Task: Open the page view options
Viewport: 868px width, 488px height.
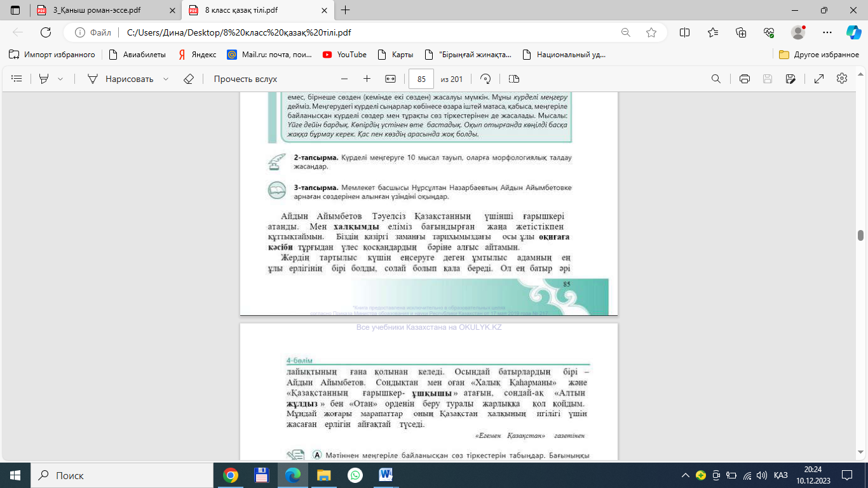Action: (x=514, y=79)
